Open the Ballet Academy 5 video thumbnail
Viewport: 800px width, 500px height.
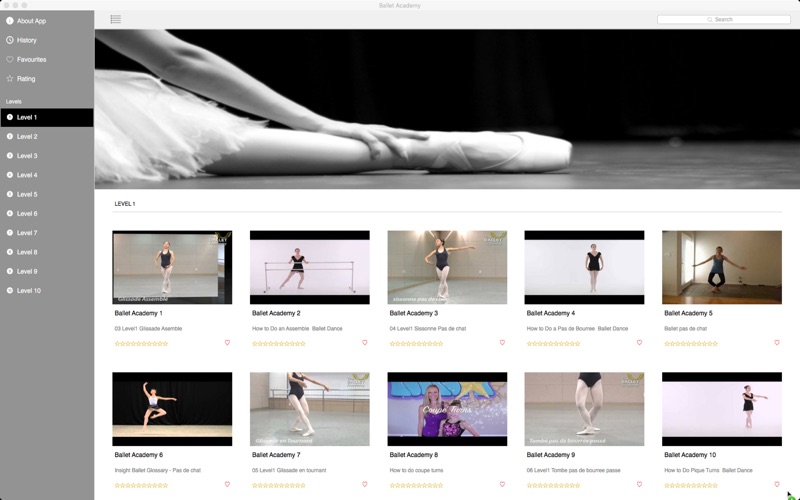click(x=722, y=267)
